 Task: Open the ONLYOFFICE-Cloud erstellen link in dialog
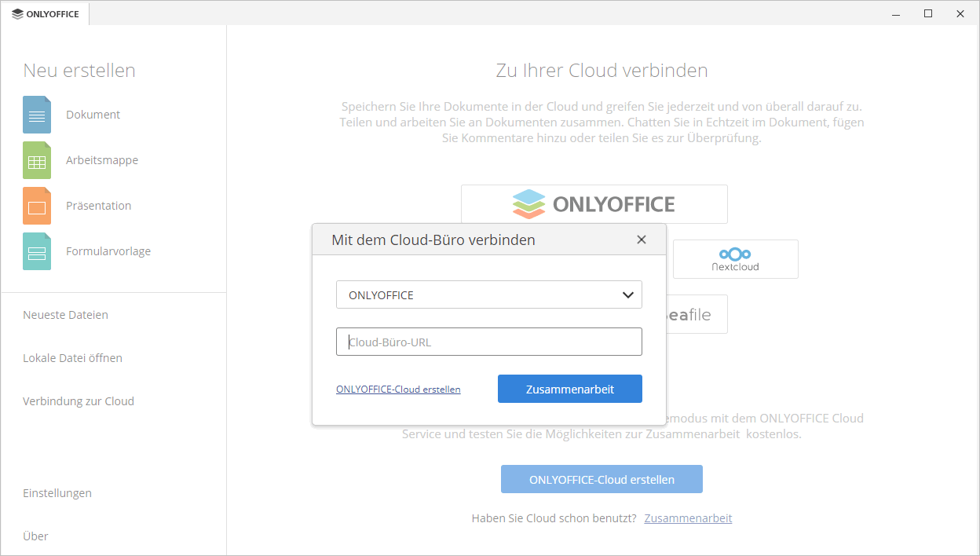(398, 389)
